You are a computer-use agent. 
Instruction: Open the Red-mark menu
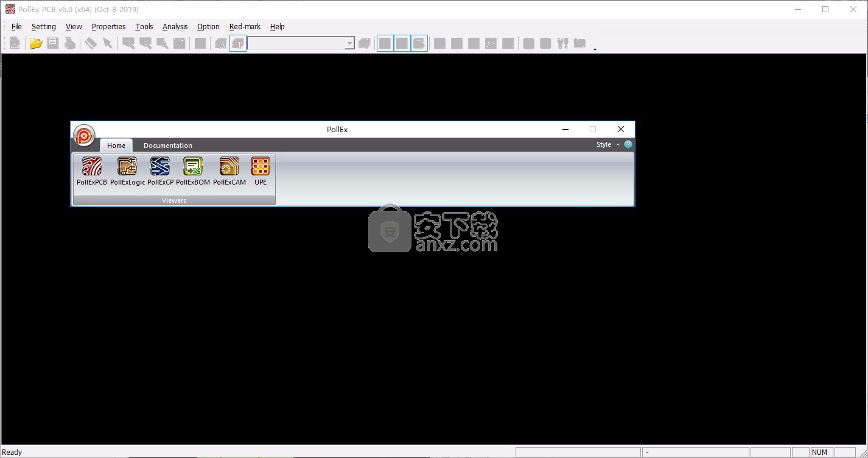click(245, 26)
